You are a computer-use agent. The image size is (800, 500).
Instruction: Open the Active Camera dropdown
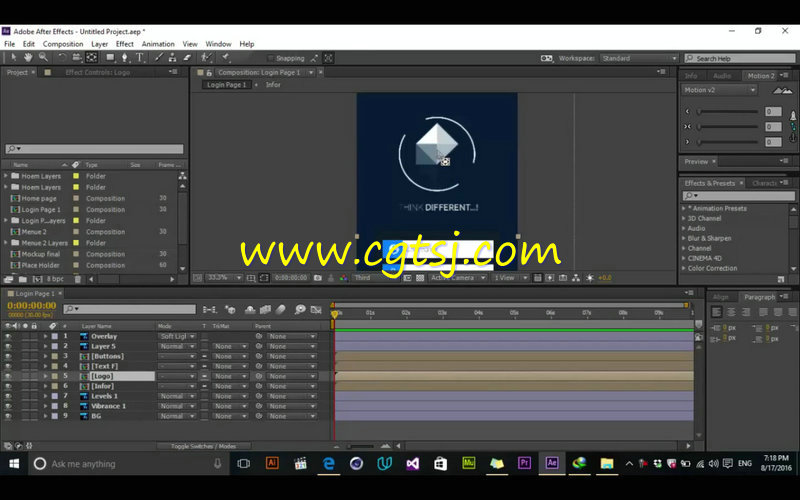(458, 278)
